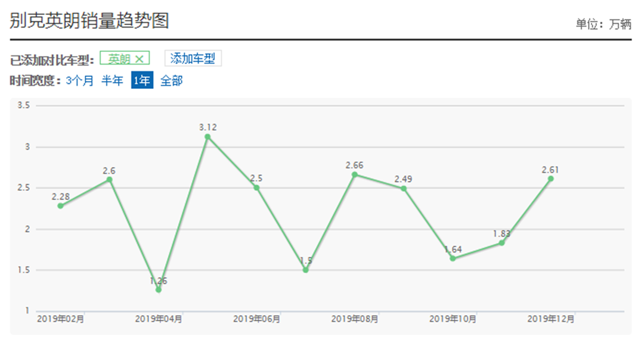Click the 2.5 data point marker
The image size is (644, 348).
pos(256,187)
